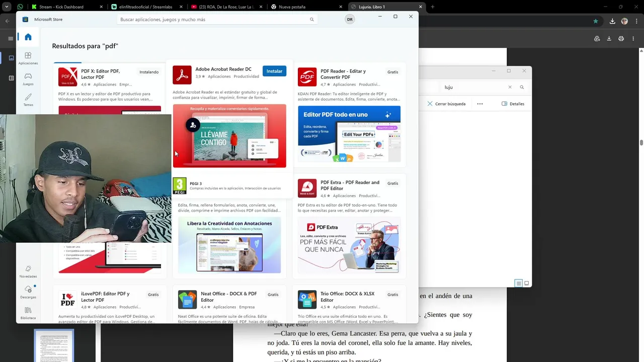Viewport: 644px width, 362px height.
Task: Open a new Chrome tab with plus button
Action: click(433, 7)
